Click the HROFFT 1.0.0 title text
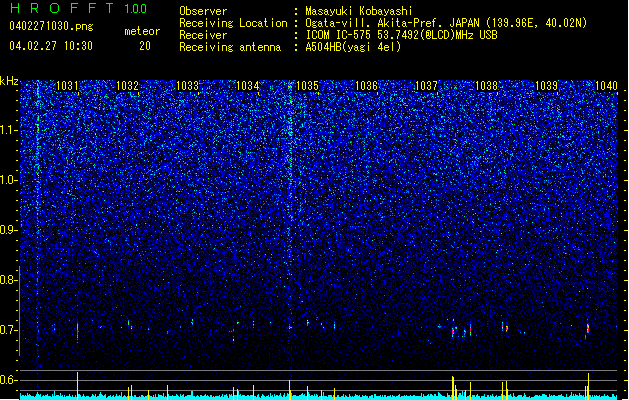Viewport: 629px width, 400px height. [78, 8]
